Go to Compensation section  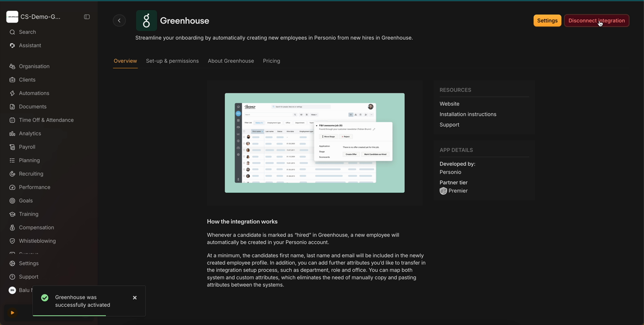point(36,228)
